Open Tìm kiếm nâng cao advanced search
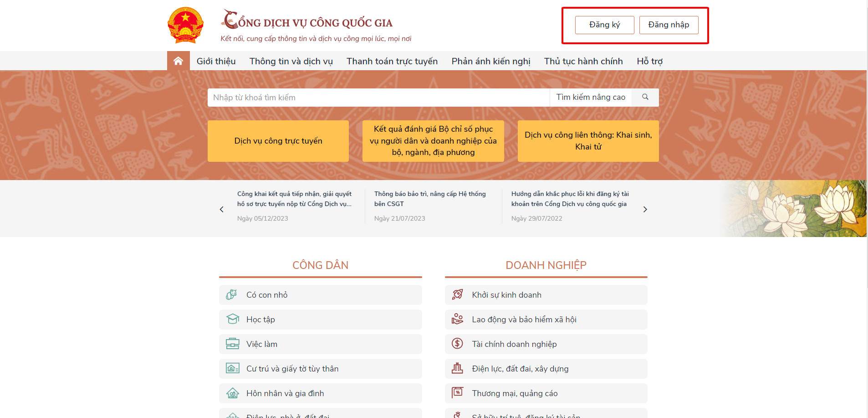Viewport: 868px width, 418px height. [x=591, y=97]
